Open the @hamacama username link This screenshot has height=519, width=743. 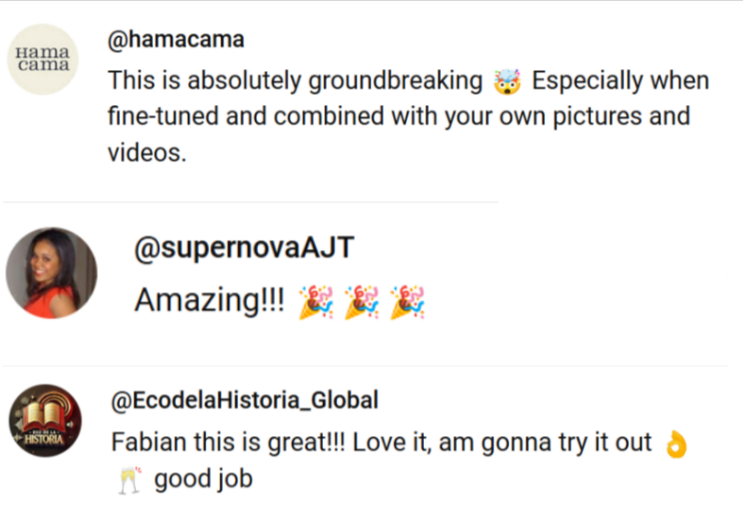pyautogui.click(x=176, y=41)
